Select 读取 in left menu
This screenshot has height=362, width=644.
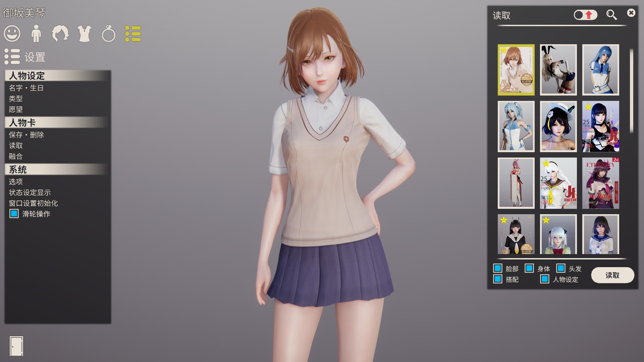(16, 145)
